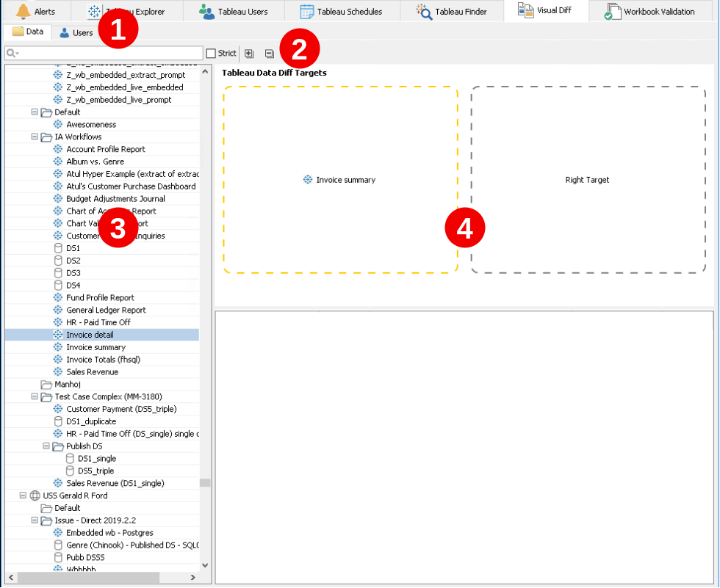The image size is (720, 588).
Task: Select the Data sub-tab
Action: 28,32
